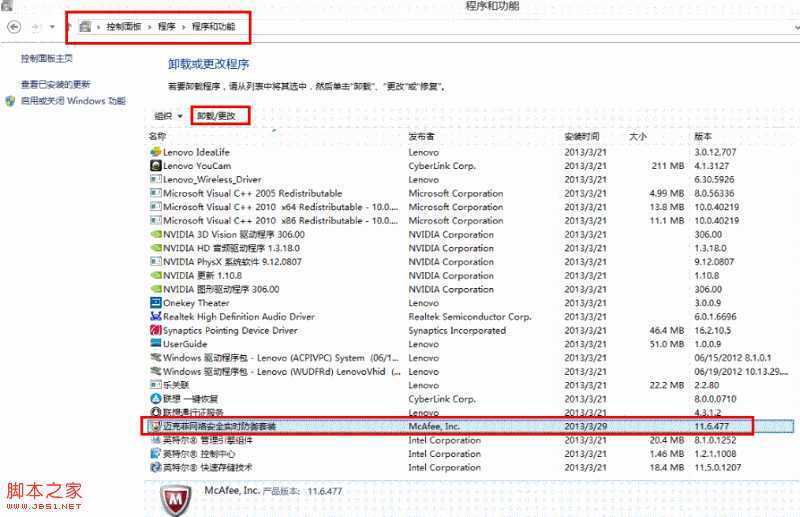Click the NVIDIA 更新 1.10.8 icon
The width and height of the screenshot is (800, 517).
click(156, 276)
